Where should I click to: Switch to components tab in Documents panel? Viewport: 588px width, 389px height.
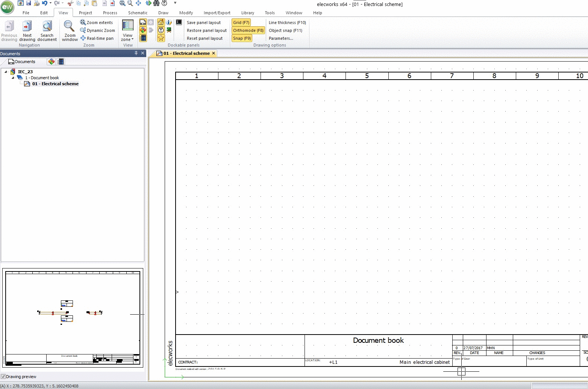pyautogui.click(x=52, y=62)
